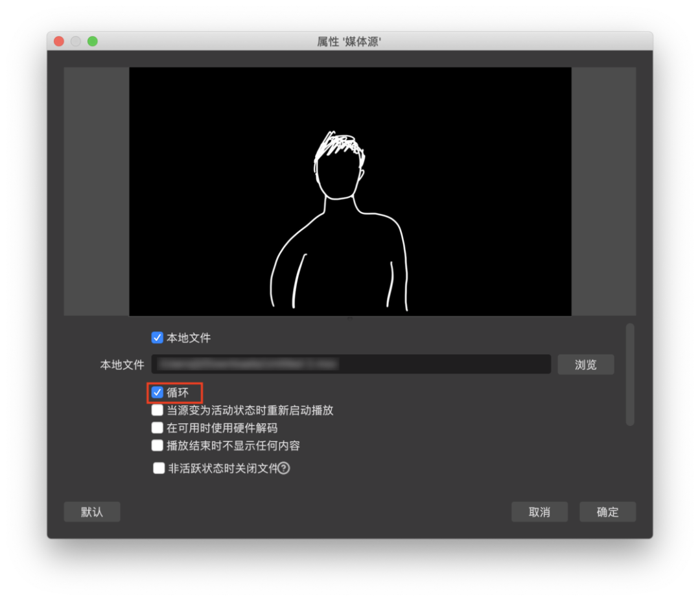The width and height of the screenshot is (700, 601).
Task: Focus the local file path field
Action: click(x=351, y=364)
